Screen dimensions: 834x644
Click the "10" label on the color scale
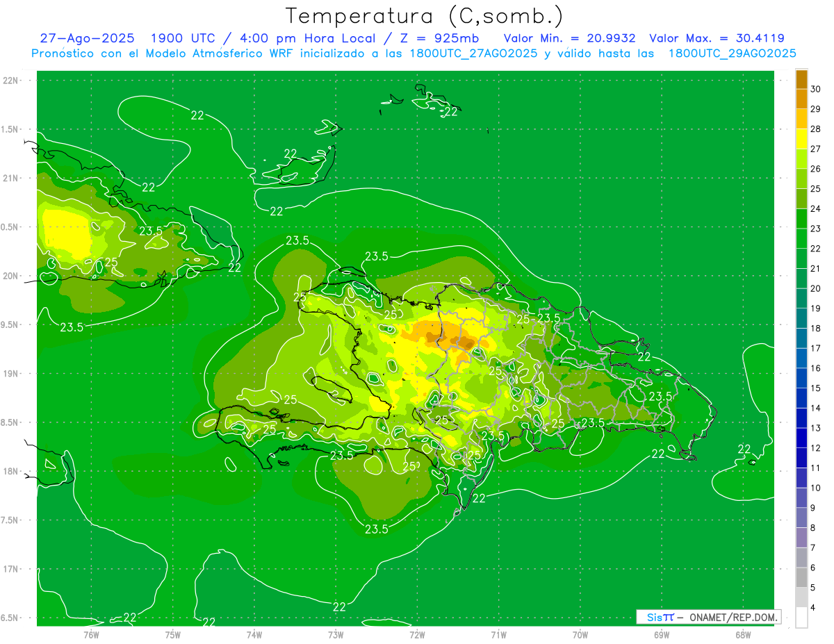[x=816, y=488]
